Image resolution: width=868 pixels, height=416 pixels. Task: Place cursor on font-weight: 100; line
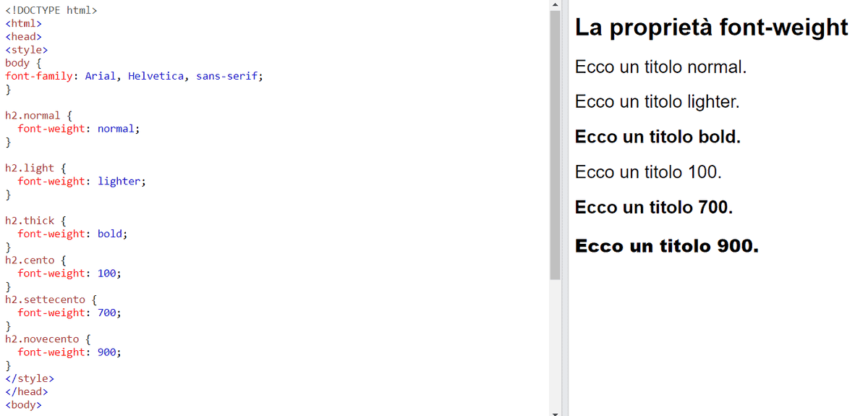coord(69,273)
